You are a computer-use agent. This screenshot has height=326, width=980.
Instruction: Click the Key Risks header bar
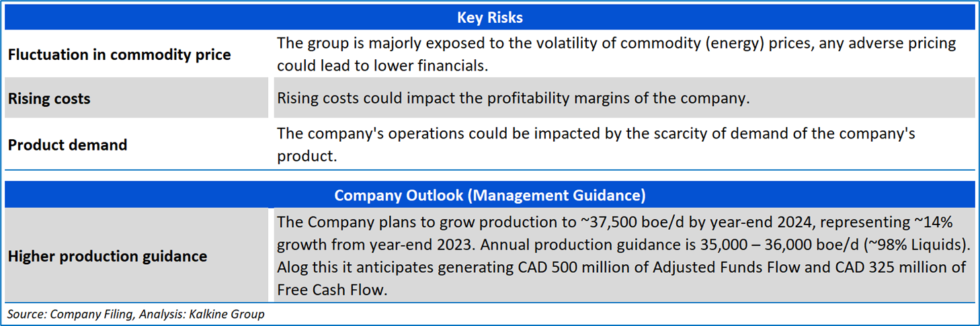point(489,18)
